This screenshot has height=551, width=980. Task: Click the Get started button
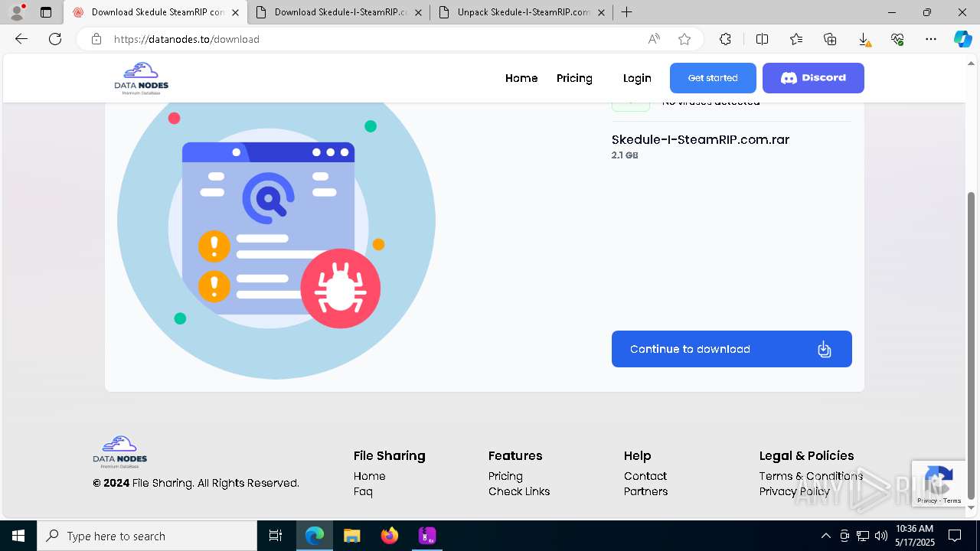point(713,78)
